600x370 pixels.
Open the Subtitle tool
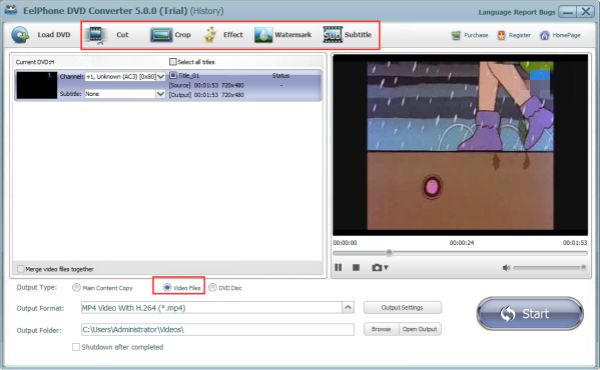(x=347, y=35)
